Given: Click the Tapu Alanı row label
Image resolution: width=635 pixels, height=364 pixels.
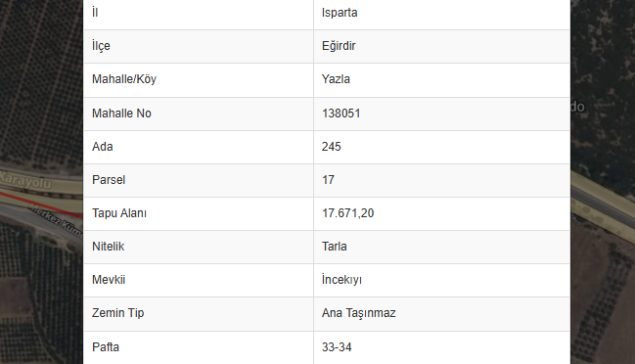Looking at the screenshot, I should click(119, 213).
